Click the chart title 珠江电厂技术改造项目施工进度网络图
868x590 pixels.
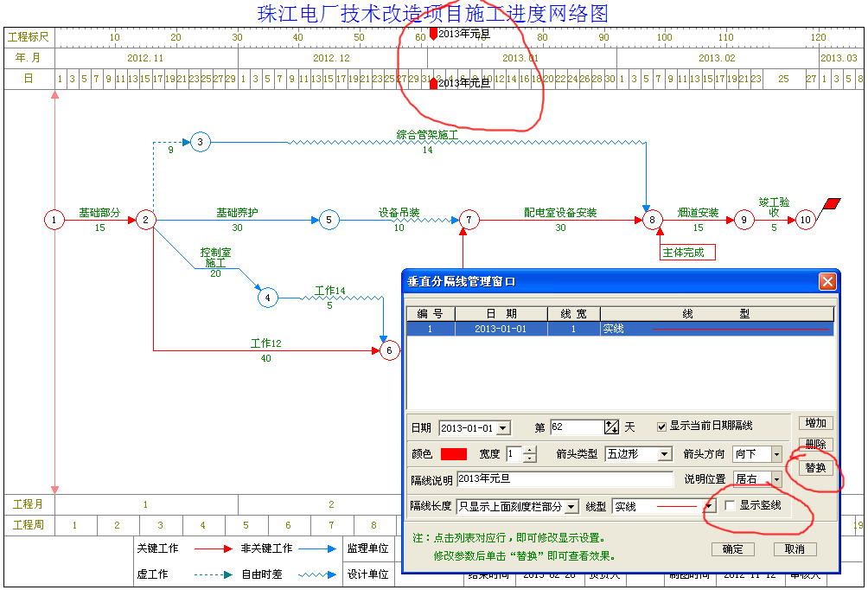[433, 14]
